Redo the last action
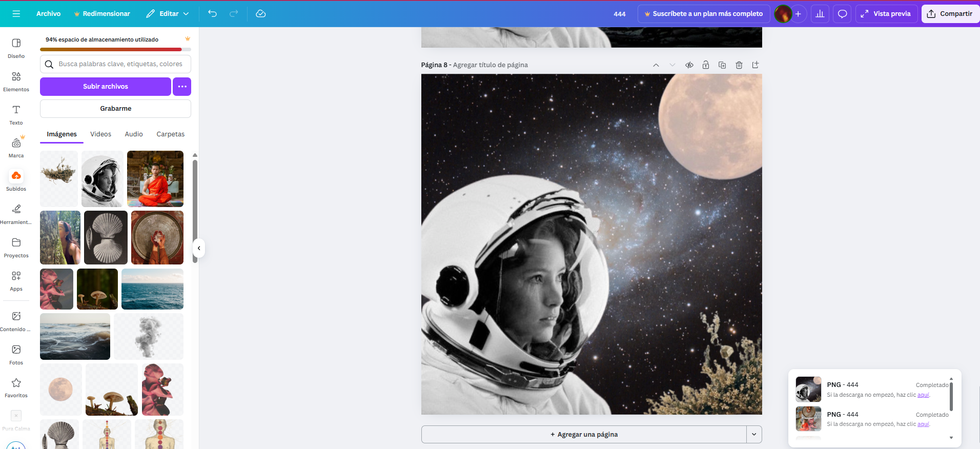This screenshot has height=449, width=980. click(234, 14)
